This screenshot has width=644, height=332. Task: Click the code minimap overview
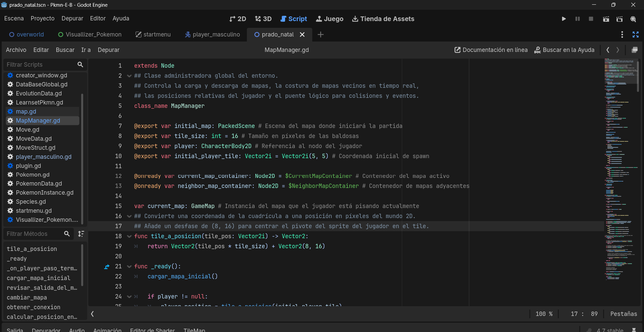pyautogui.click(x=620, y=169)
